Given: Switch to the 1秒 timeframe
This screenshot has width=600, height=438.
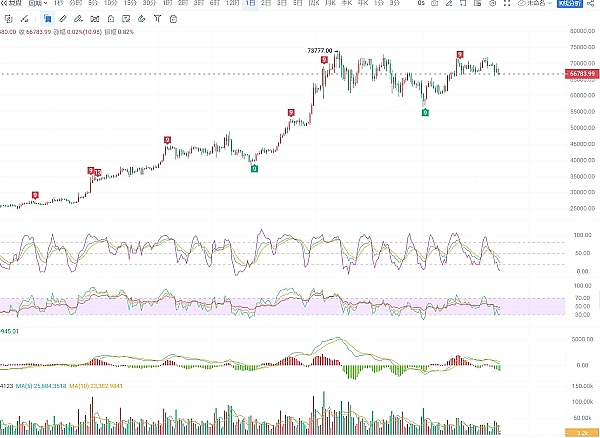Looking at the screenshot, I should [x=59, y=3].
